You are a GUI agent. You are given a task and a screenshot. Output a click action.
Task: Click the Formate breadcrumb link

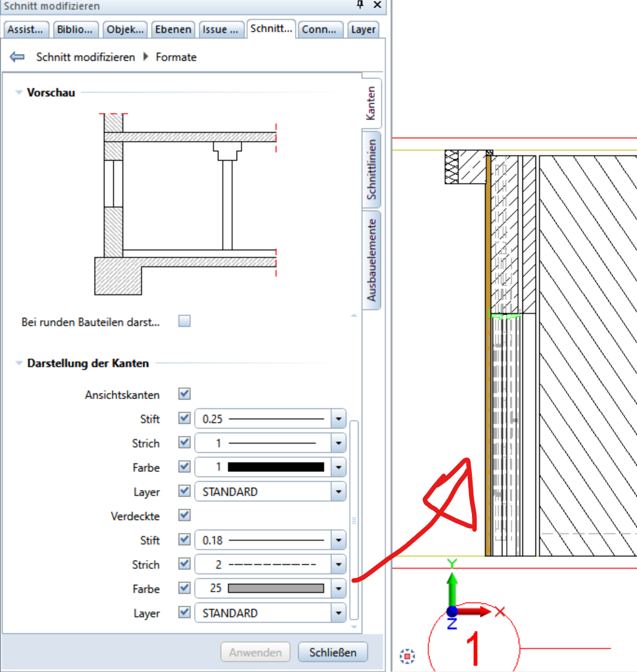pos(176,57)
